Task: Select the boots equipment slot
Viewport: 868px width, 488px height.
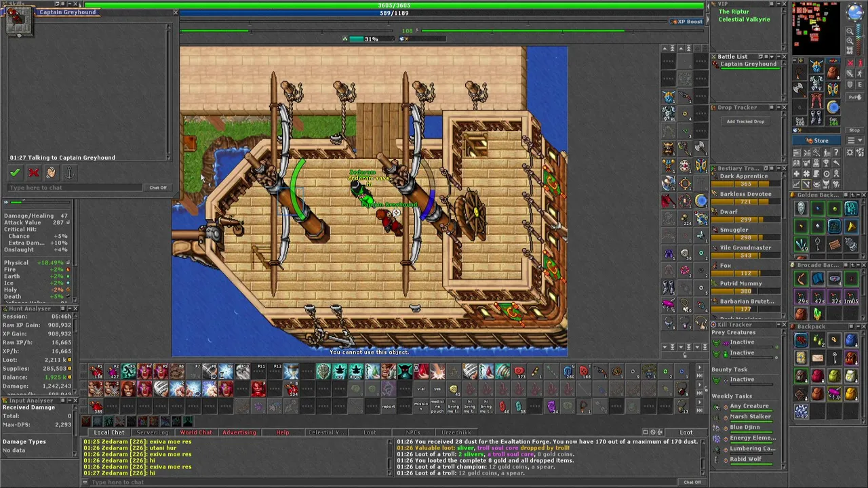Action: (x=816, y=117)
